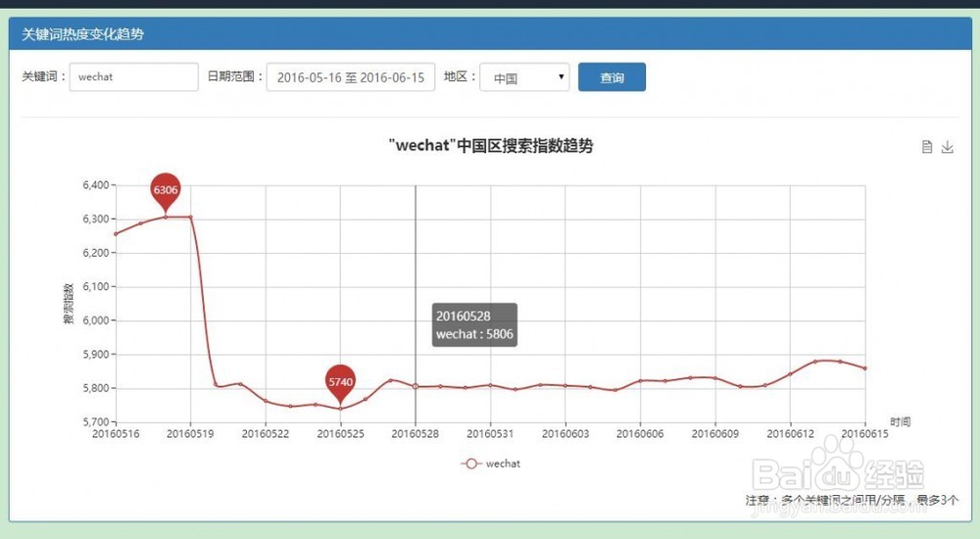Click the panel header 关键词热度变化趋势
This screenshot has height=539, width=980.
click(x=82, y=33)
